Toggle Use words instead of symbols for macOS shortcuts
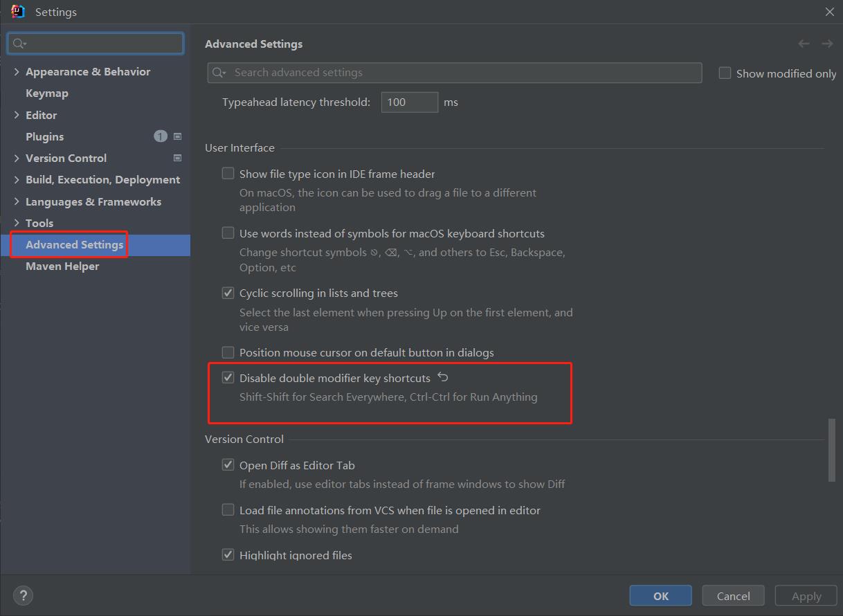Screen dimensions: 843x616 tap(228, 233)
